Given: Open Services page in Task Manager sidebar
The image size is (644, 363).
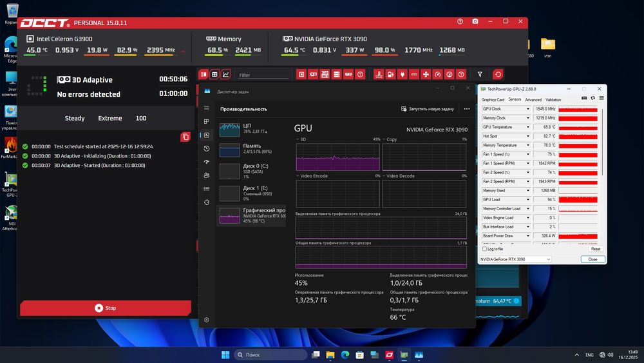Looking at the screenshot, I should point(207,202).
